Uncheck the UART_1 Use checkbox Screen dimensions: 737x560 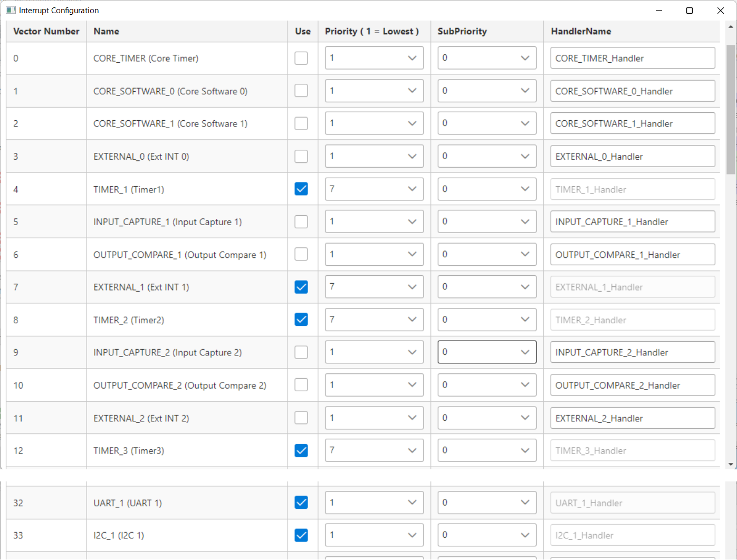pos(301,503)
